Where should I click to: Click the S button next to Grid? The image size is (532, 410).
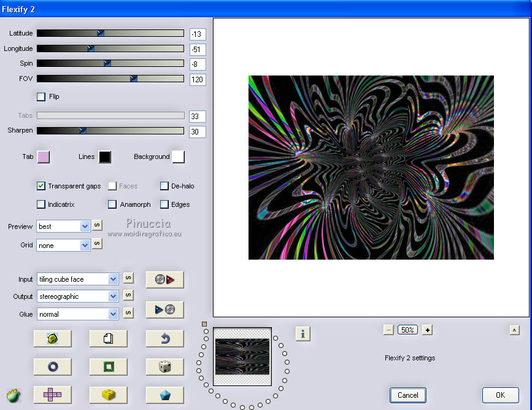97,244
